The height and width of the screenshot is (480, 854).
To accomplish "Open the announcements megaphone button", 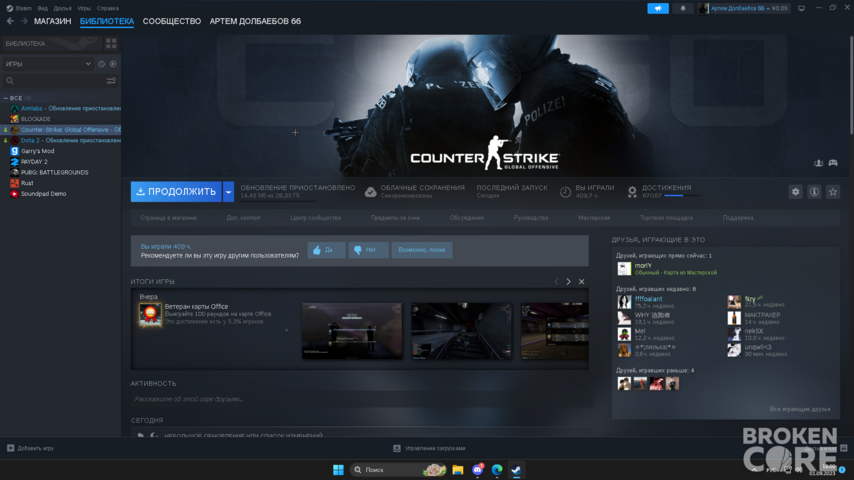I will (x=658, y=8).
